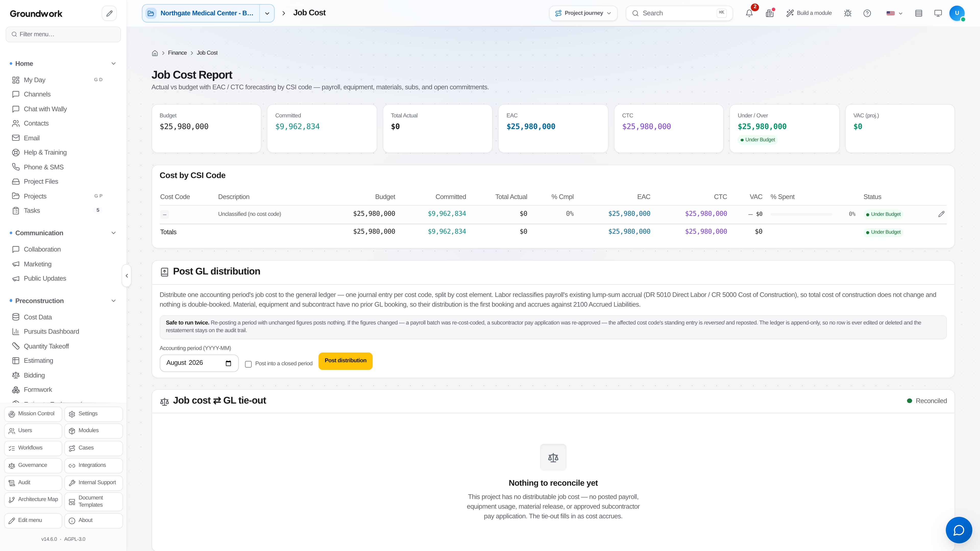Open the calendar picker in accounting period field
The width and height of the screenshot is (980, 551).
tap(228, 363)
